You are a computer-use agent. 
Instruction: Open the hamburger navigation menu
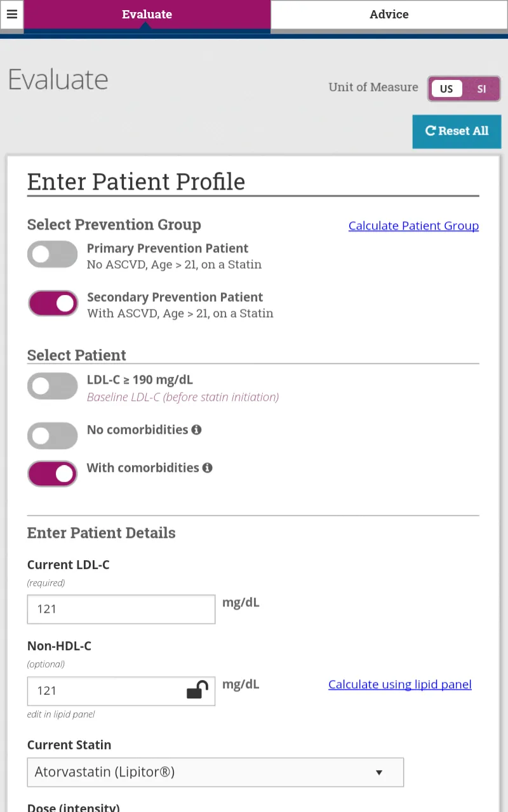click(12, 15)
